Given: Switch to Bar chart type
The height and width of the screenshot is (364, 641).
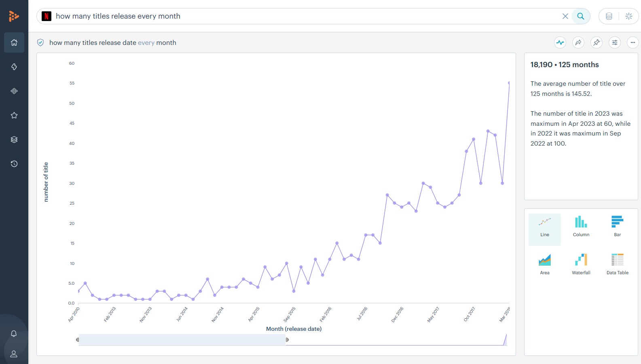Looking at the screenshot, I should 618,226.
